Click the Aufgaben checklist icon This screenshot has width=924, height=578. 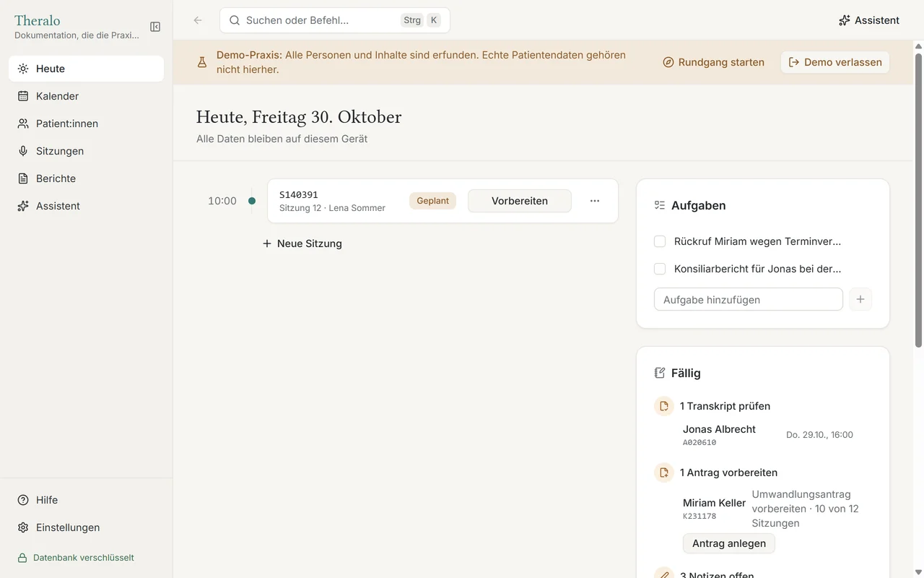(660, 205)
